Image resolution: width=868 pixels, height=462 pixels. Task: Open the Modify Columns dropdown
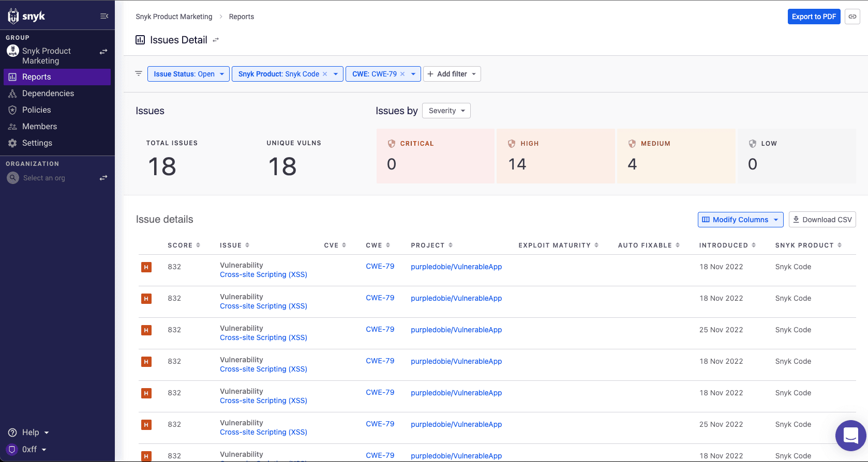[741, 220]
